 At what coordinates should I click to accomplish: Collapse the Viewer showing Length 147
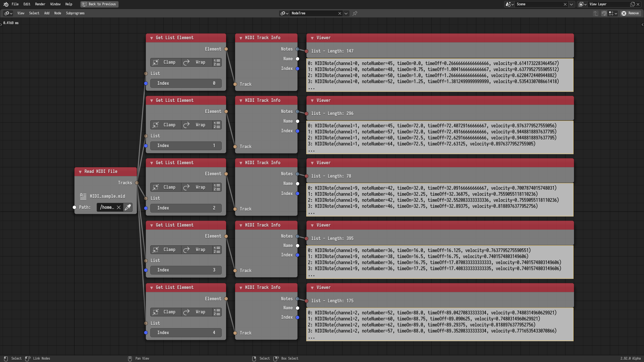(312, 38)
